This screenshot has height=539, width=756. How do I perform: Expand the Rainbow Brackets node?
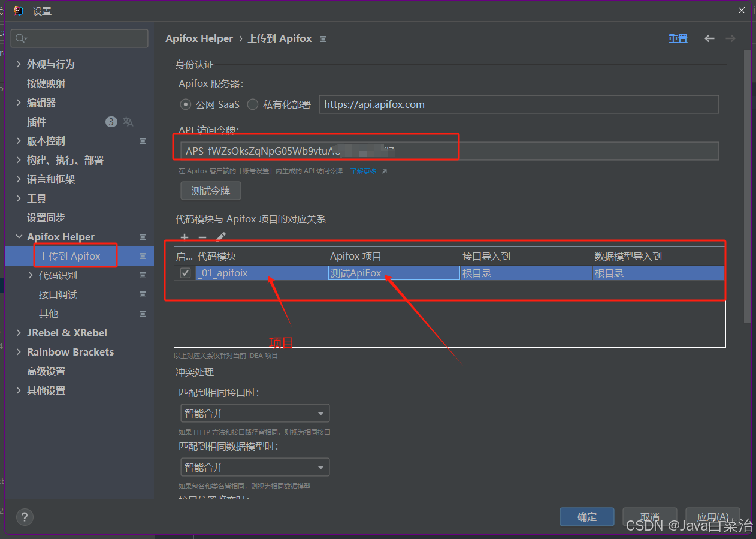[19, 352]
